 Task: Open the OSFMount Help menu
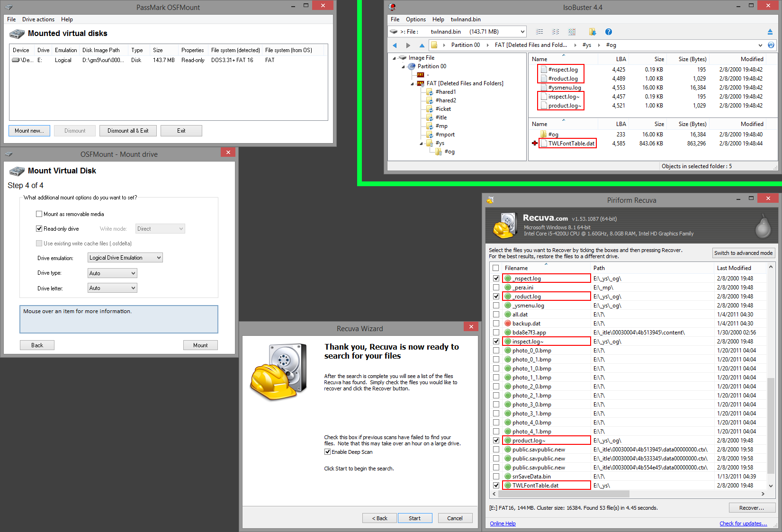[67, 19]
